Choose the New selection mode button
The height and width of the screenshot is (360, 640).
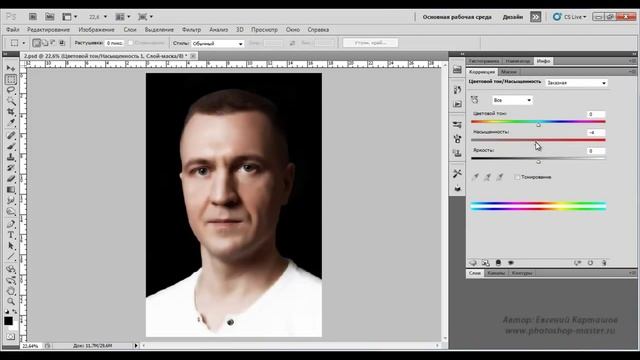[37, 43]
